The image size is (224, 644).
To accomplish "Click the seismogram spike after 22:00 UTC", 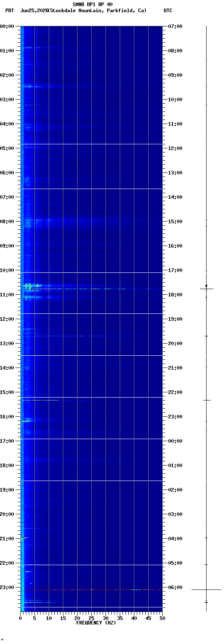I will point(207,400).
